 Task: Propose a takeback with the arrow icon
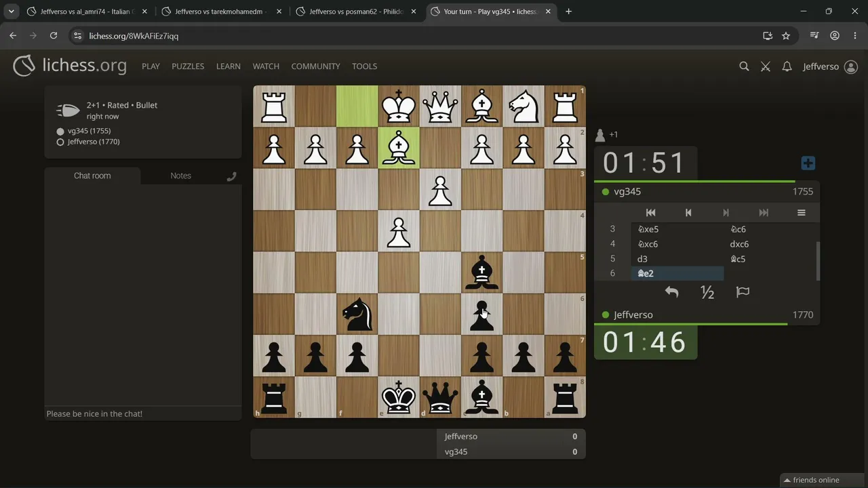[x=671, y=292]
